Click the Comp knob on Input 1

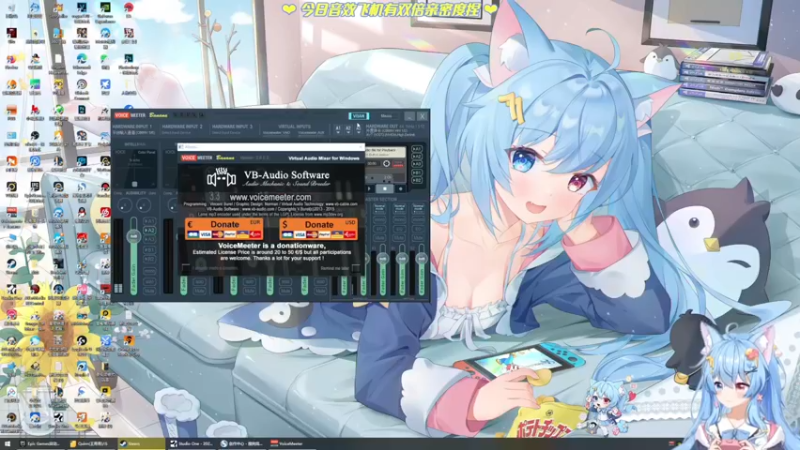click(125, 205)
